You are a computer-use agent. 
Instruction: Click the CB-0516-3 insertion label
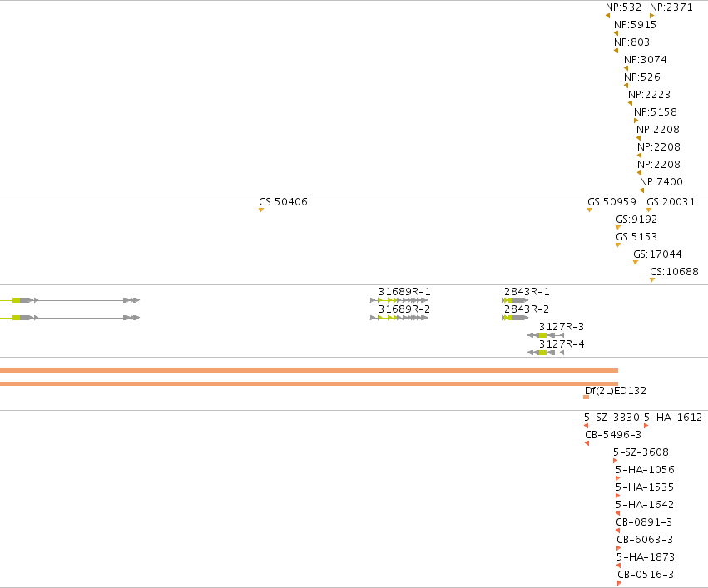pyautogui.click(x=646, y=576)
